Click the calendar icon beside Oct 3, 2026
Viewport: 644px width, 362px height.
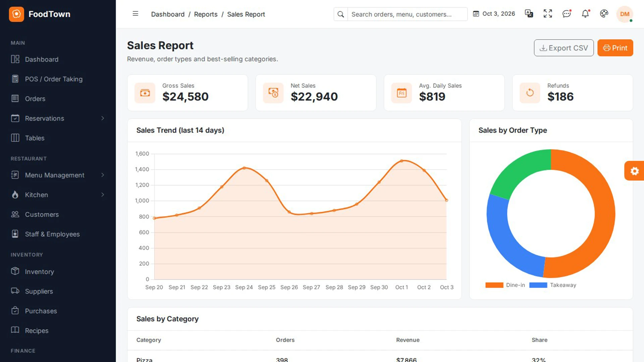[x=476, y=14]
